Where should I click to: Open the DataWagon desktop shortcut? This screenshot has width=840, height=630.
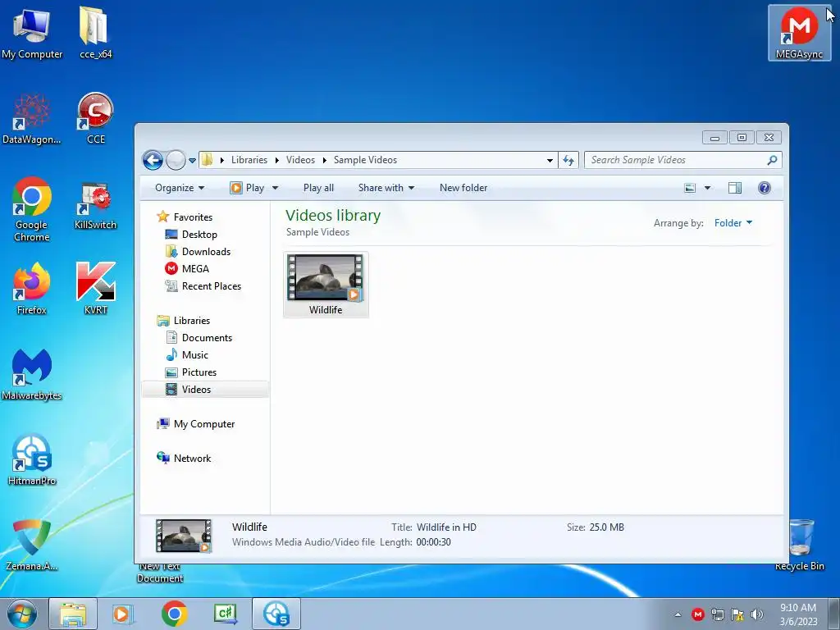click(32, 119)
